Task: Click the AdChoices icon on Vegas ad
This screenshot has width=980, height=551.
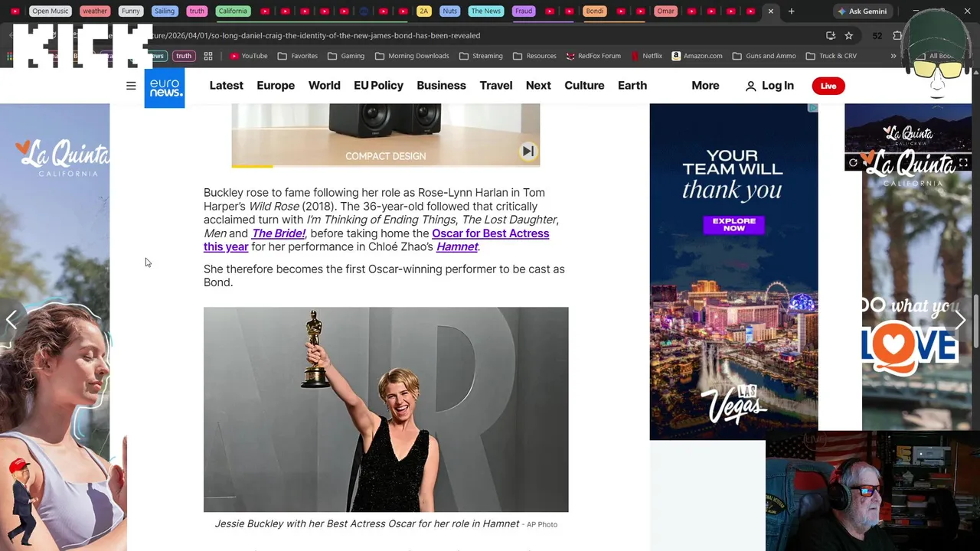Action: (x=813, y=108)
